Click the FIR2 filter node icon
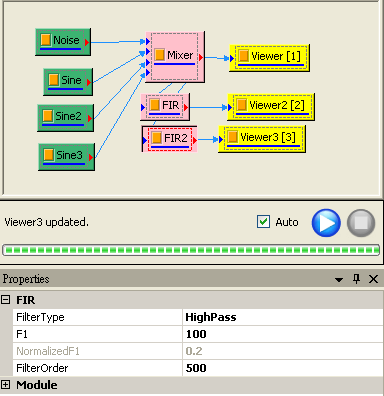Image resolution: width=384 pixels, height=396 pixels. click(x=157, y=137)
